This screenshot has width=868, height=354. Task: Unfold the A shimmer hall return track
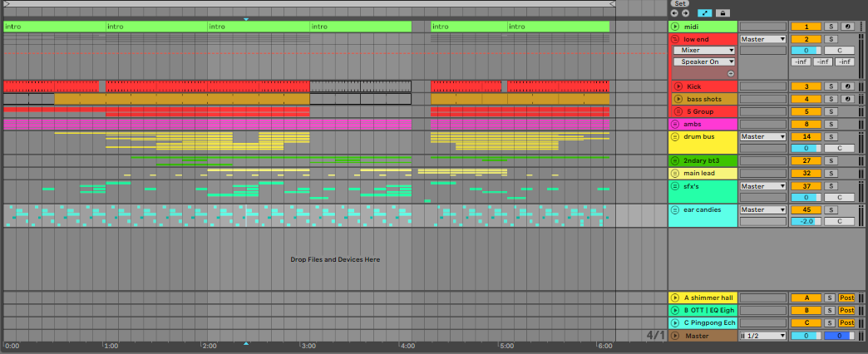point(675,297)
